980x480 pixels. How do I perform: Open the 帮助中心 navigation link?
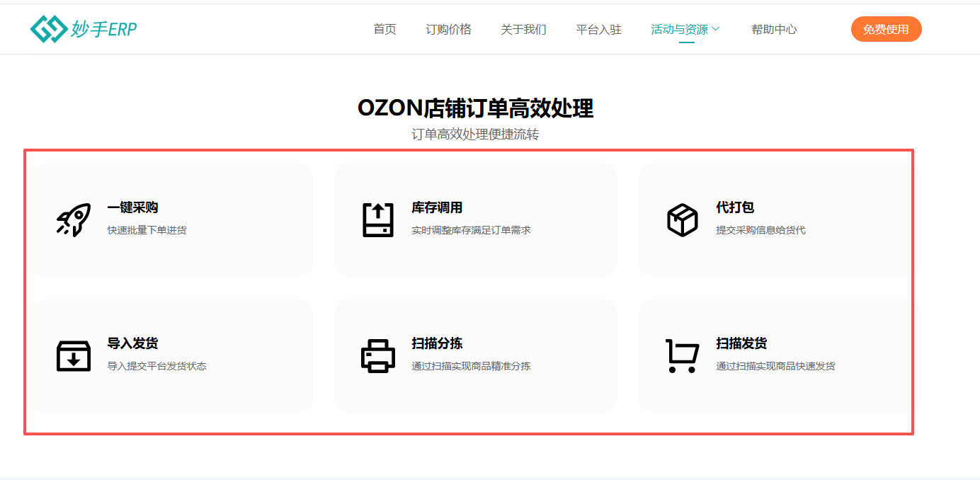click(x=774, y=29)
